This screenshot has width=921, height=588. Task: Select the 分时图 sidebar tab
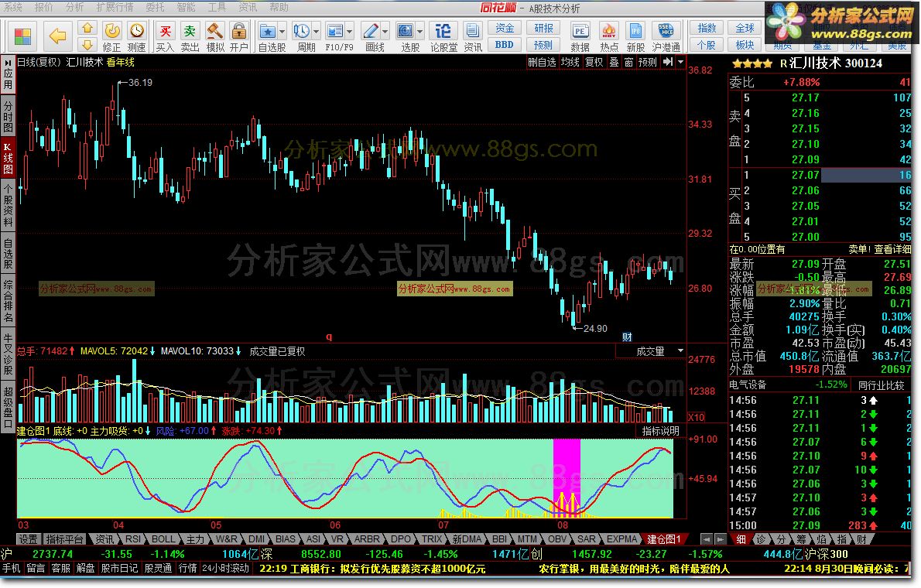coord(8,116)
